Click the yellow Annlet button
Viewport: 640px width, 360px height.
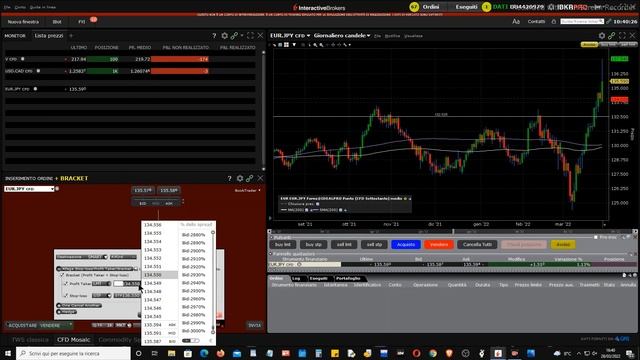[x=563, y=244]
